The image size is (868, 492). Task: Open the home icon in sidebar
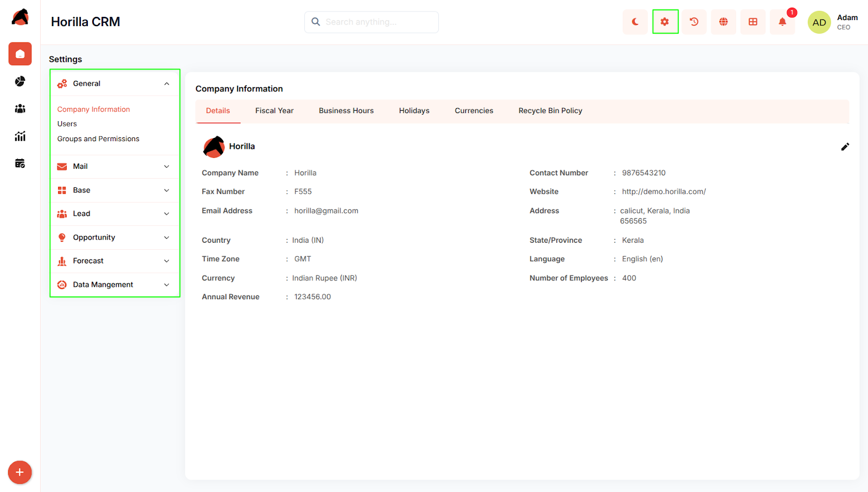point(20,54)
